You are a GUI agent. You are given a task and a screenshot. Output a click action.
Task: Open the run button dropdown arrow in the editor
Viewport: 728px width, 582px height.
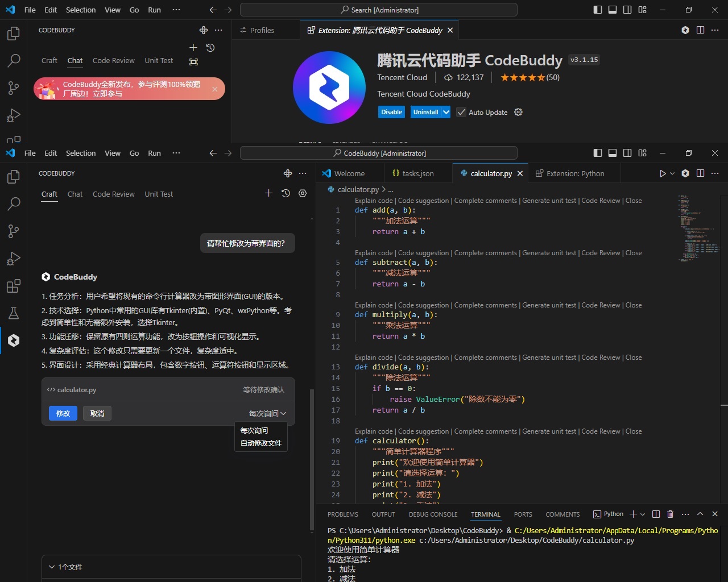[x=672, y=173]
